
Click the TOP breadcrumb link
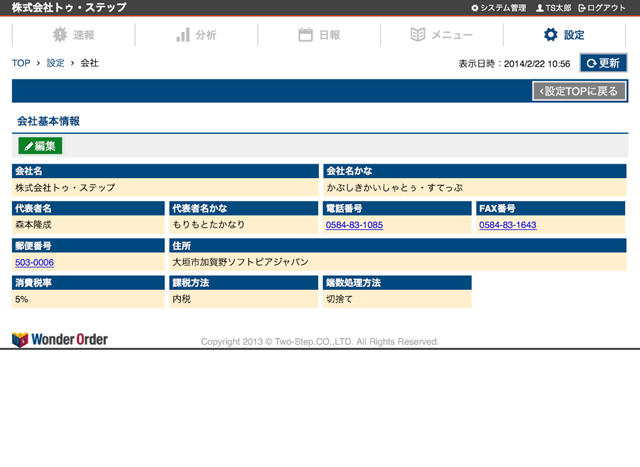[x=20, y=63]
